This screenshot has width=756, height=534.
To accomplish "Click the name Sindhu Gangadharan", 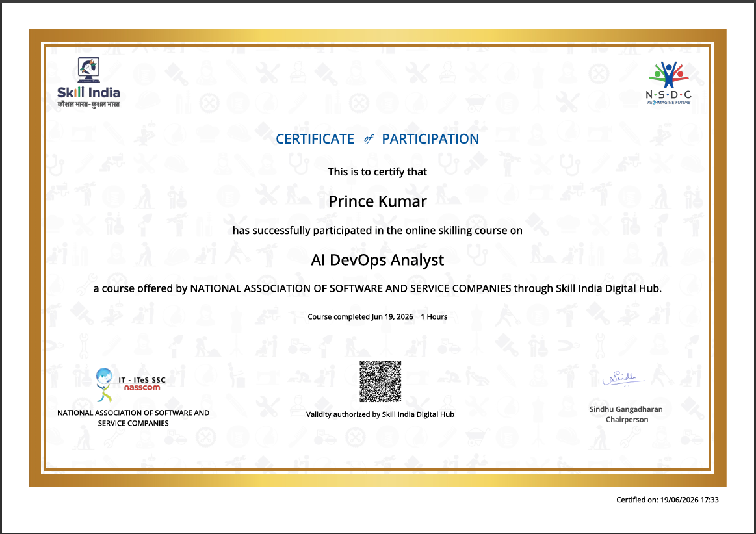I will point(626,409).
